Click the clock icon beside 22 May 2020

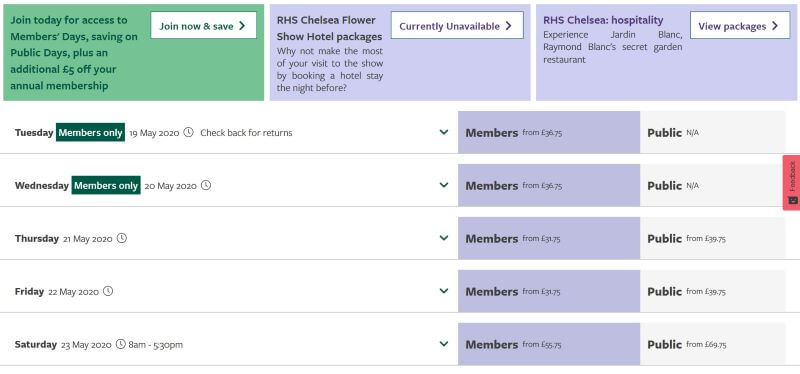click(108, 291)
